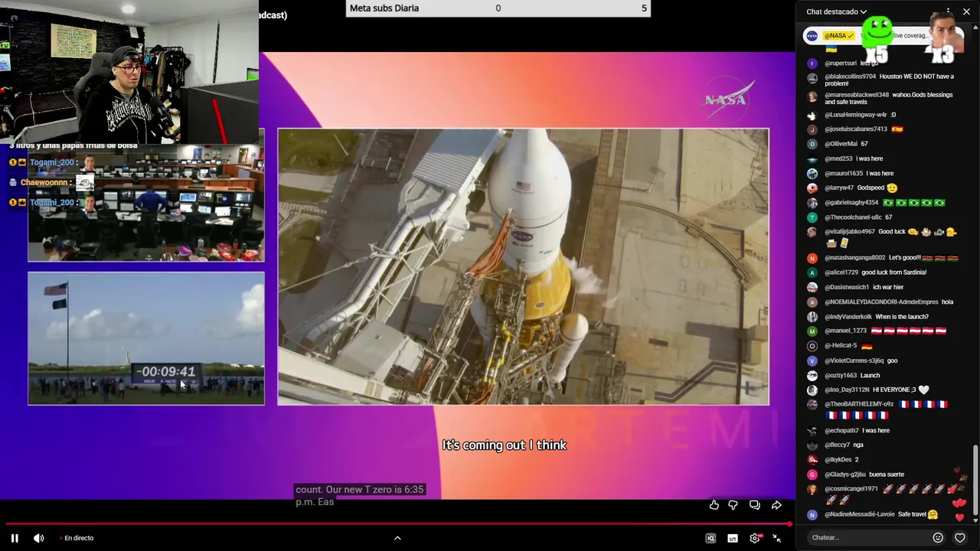Select @LunaHemingway-w4r username
This screenshot has height=551, width=980.
(x=855, y=115)
